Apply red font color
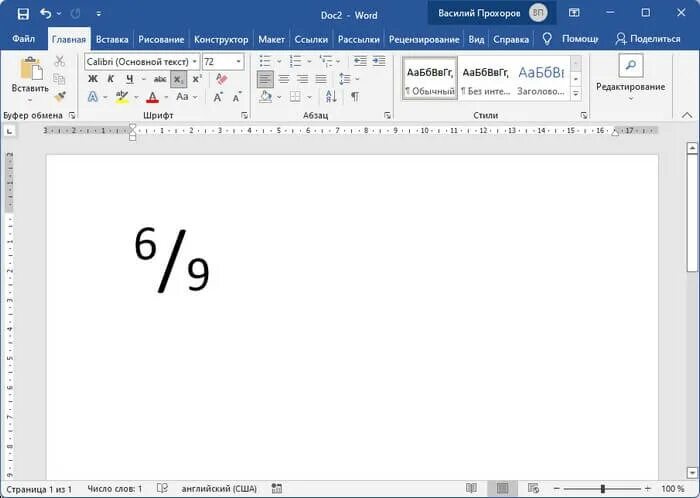700x498 pixels. tap(153, 96)
